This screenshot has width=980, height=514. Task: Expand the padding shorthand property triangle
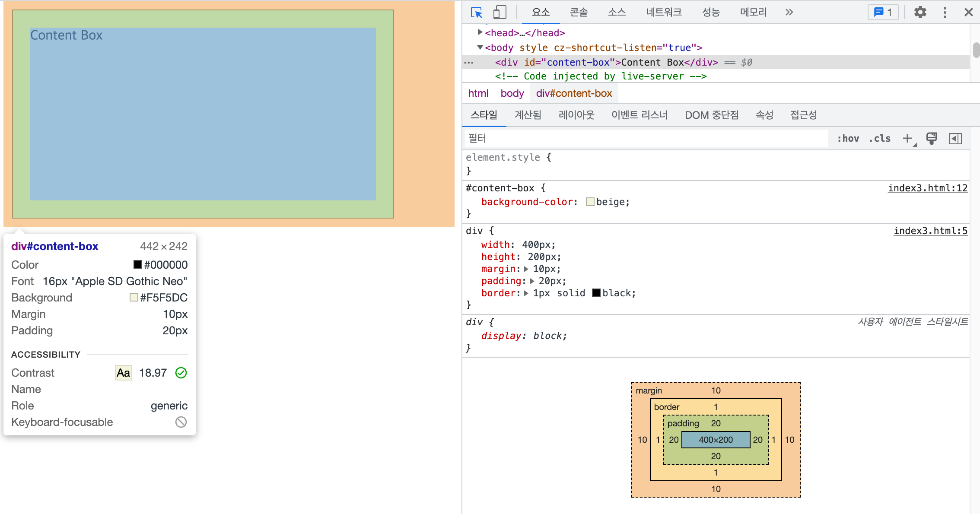pos(532,281)
